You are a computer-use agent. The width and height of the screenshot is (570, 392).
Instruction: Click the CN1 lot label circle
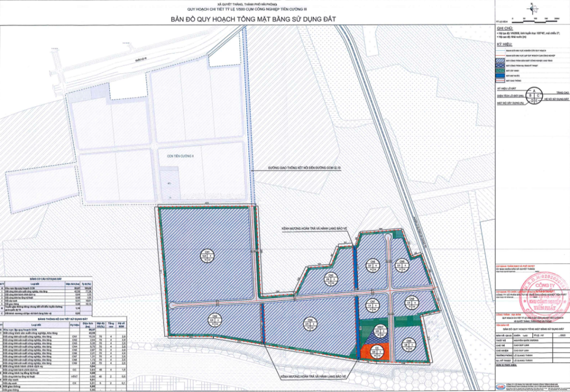[x=205, y=255]
